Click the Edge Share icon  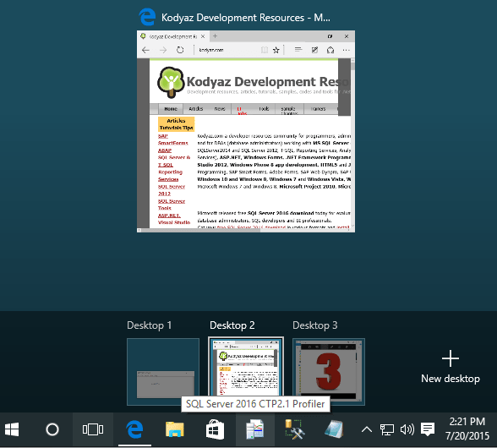coord(330,50)
